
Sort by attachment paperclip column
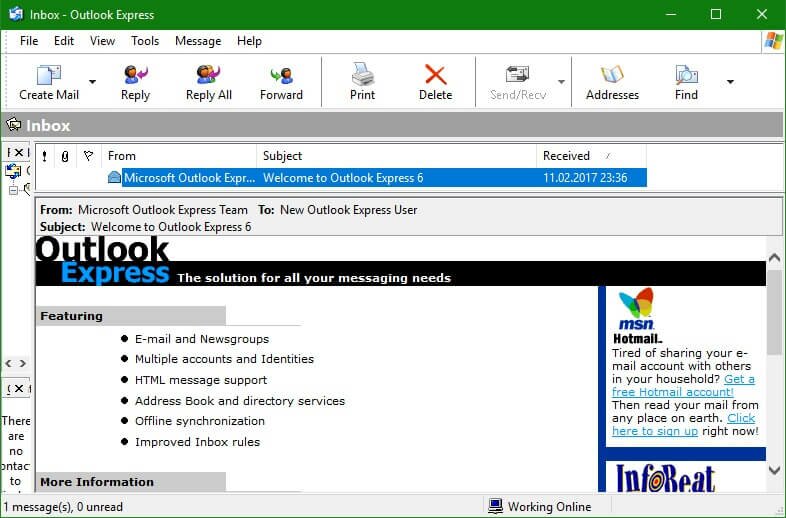[65, 156]
